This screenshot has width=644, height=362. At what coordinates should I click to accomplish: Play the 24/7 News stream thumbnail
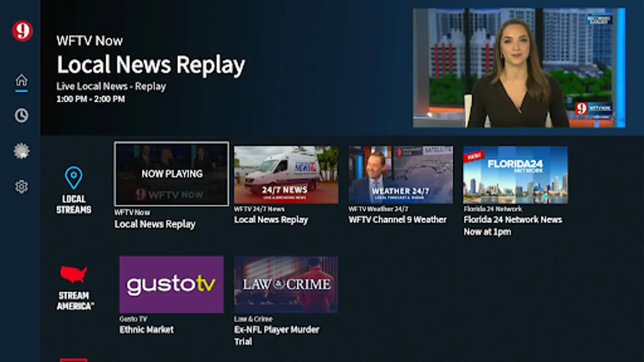[286, 175]
